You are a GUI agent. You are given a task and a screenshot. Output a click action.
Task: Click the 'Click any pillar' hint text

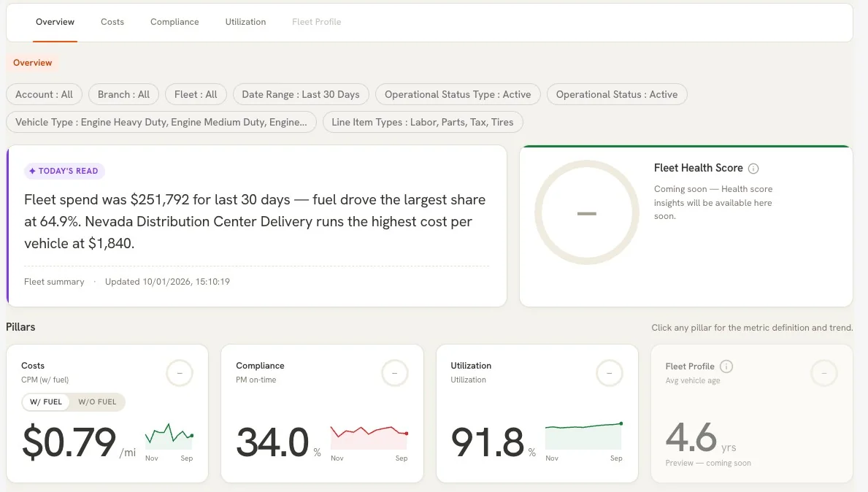click(752, 328)
